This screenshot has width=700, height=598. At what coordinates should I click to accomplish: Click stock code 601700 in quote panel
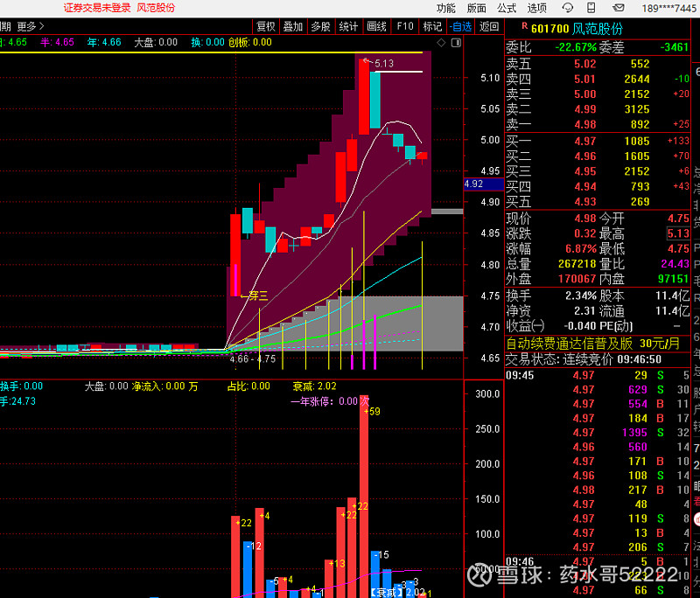point(550,29)
